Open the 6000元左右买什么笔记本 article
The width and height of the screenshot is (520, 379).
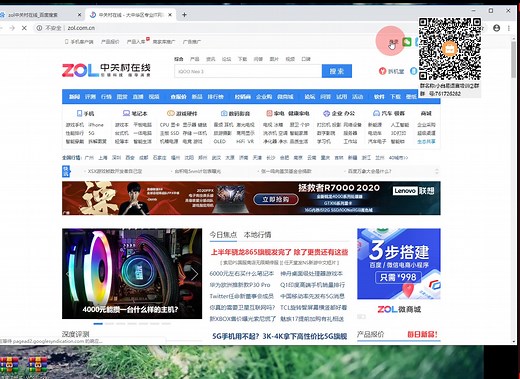pos(242,274)
